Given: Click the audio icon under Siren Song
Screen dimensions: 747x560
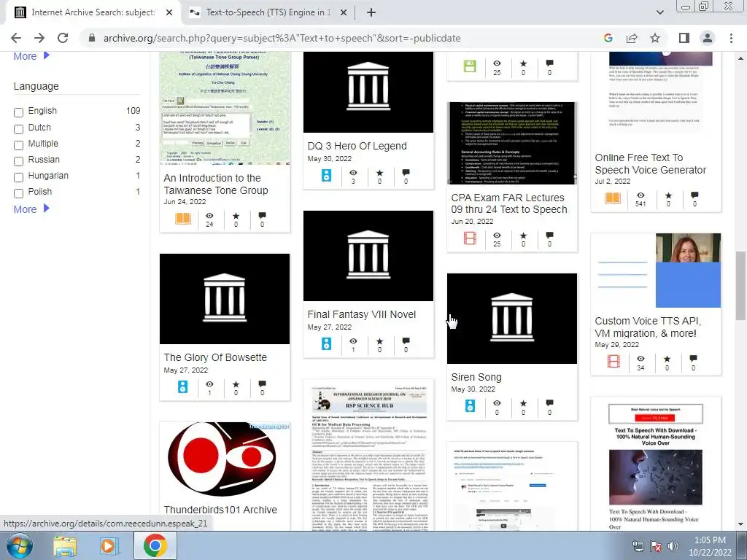Looking at the screenshot, I should tap(470, 405).
